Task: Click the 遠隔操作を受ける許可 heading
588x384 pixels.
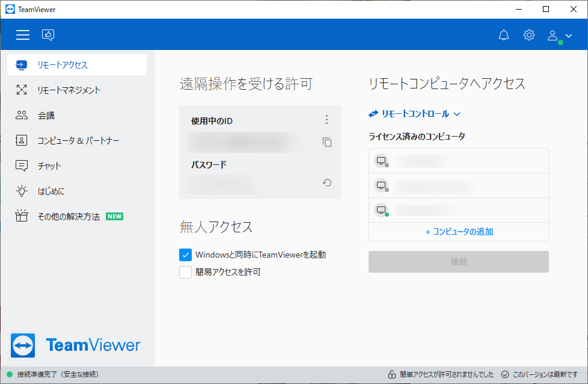Action: [x=246, y=84]
